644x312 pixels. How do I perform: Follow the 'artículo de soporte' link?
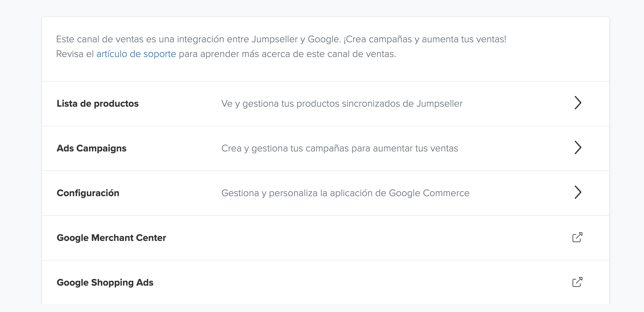click(x=136, y=54)
